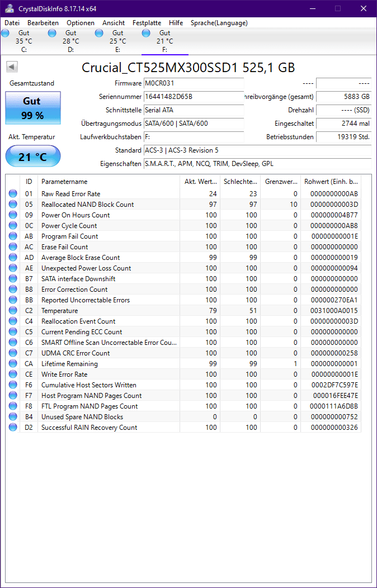The width and height of the screenshot is (377, 588).
Task: Click status icon of Average Block Erase Count
Action: click(x=13, y=258)
